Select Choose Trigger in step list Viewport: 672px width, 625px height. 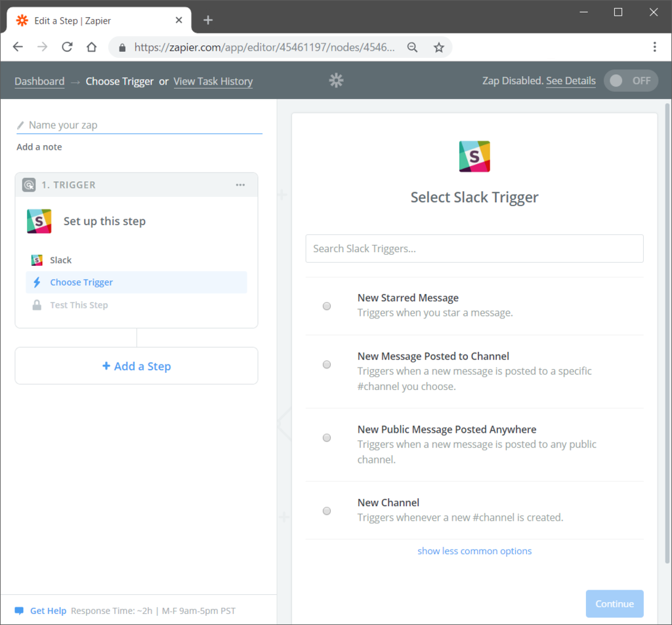[x=136, y=282]
